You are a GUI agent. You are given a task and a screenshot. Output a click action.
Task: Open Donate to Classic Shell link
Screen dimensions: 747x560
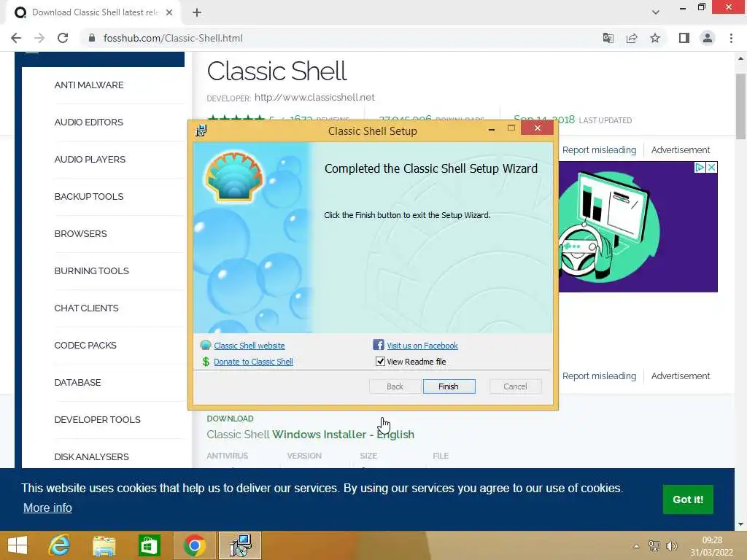click(253, 362)
